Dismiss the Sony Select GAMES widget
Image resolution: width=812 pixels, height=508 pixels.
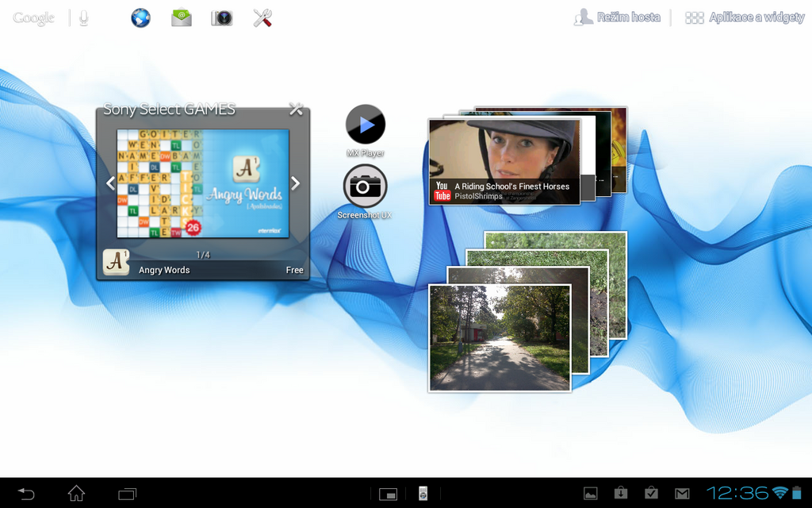pos(296,109)
